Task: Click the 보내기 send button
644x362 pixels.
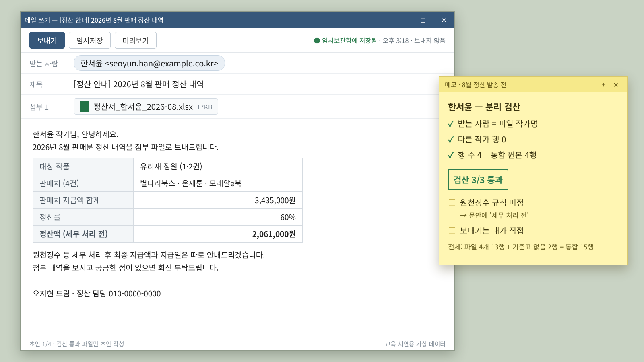Action: click(47, 40)
